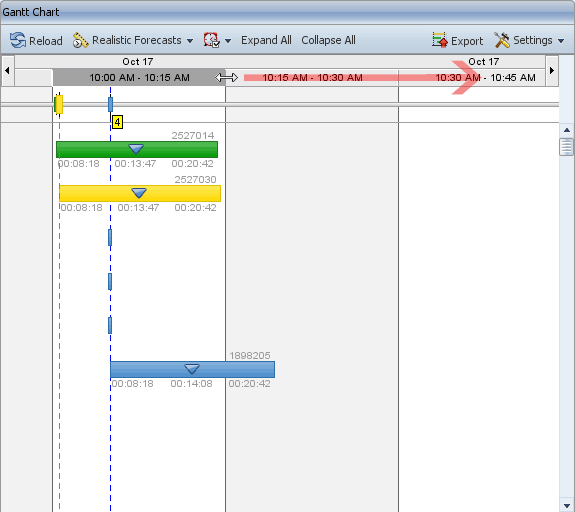Click the Export chart icon
This screenshot has height=512, width=575.
coord(439,40)
